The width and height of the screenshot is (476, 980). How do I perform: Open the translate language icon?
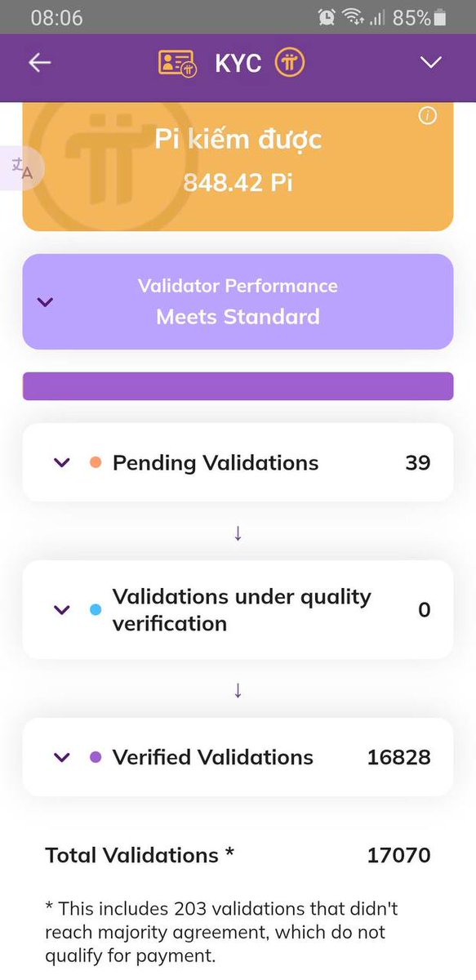[x=22, y=167]
